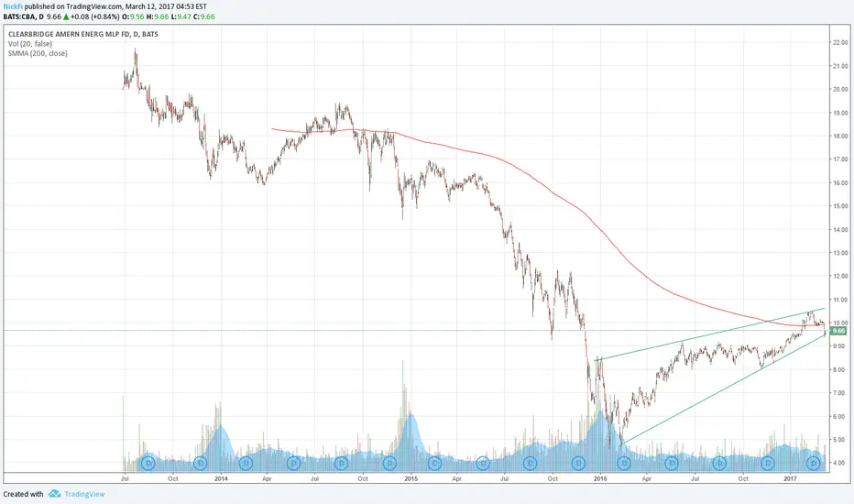Click the Vol (20, false) indicator label
Screen dimensions: 854x504
(30, 44)
